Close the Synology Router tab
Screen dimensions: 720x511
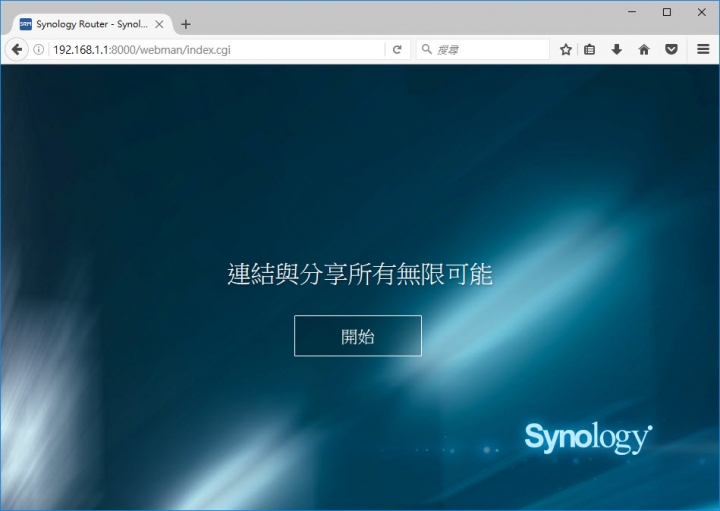click(159, 24)
